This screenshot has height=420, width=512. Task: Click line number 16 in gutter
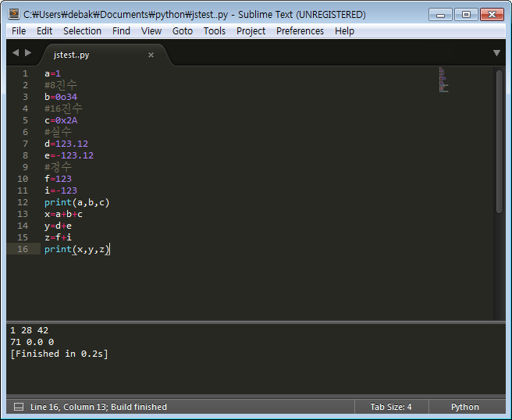pyautogui.click(x=23, y=249)
